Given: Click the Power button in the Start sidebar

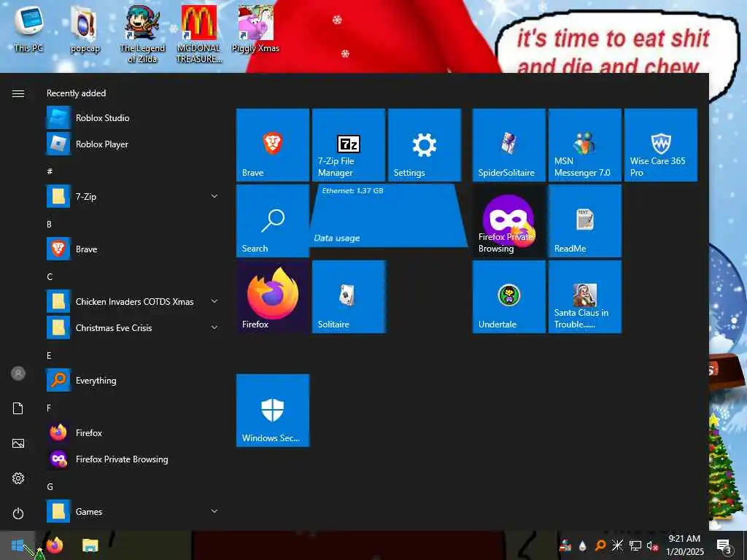Looking at the screenshot, I should tap(18, 514).
